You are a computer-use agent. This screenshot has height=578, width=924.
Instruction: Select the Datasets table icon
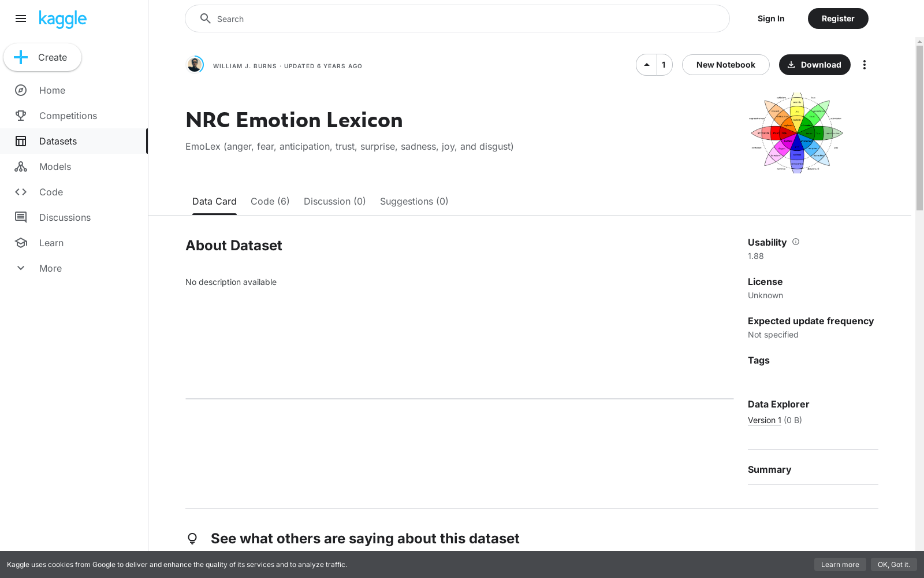21,141
